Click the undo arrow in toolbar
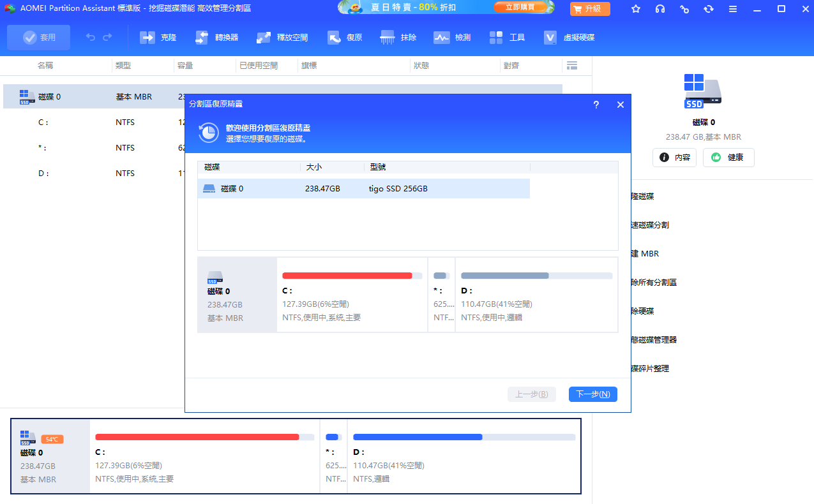Image resolution: width=814 pixels, height=504 pixels. point(91,38)
